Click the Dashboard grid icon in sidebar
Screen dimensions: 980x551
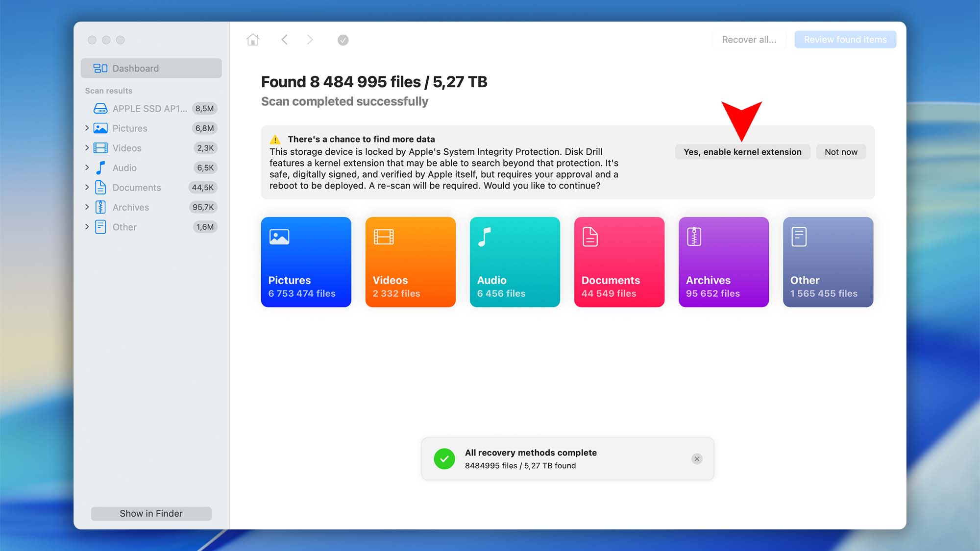100,69
